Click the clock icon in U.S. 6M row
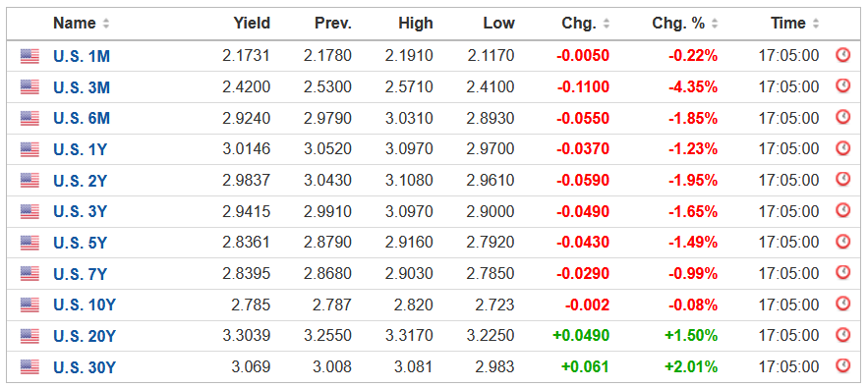This screenshot has width=868, height=388. point(842,117)
